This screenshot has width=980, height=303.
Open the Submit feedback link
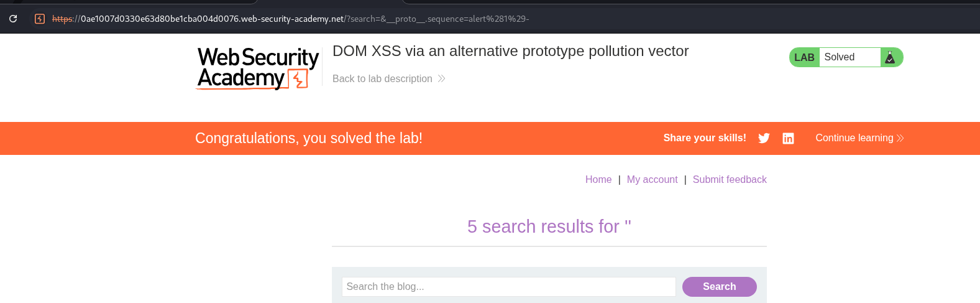(730, 179)
